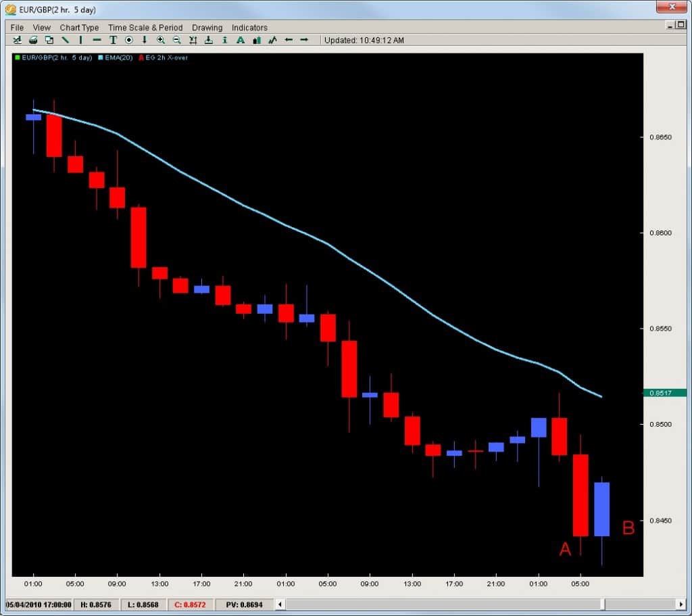Click the right arrow toolbar icon
Image resolution: width=692 pixels, height=616 pixels.
pyautogui.click(x=304, y=40)
